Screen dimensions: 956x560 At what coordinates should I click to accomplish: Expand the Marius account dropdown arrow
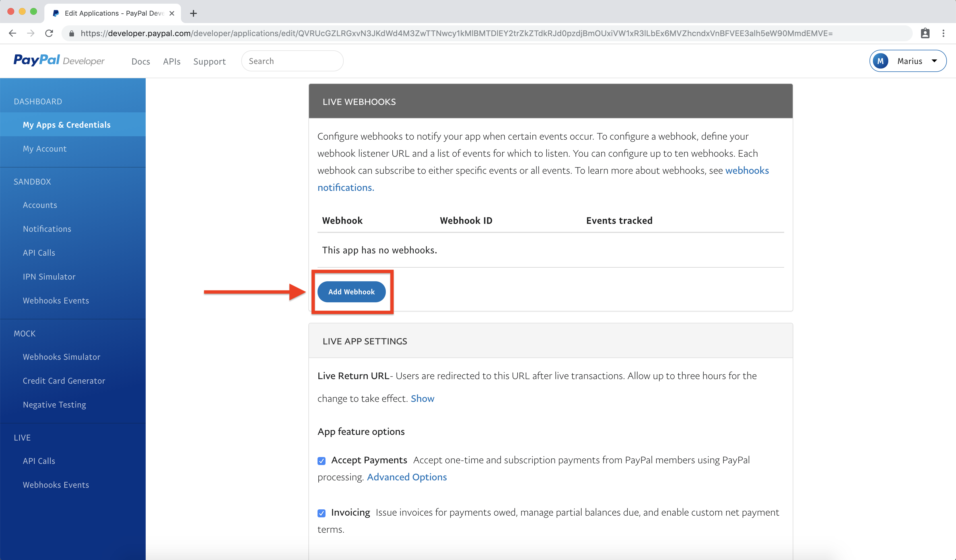click(x=934, y=61)
